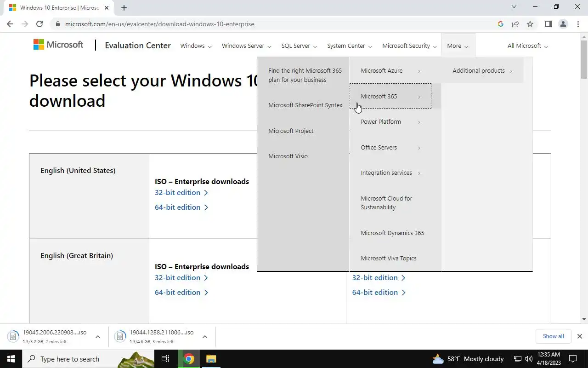Open Microsoft Visio link
This screenshot has width=588, height=368.
[288, 156]
